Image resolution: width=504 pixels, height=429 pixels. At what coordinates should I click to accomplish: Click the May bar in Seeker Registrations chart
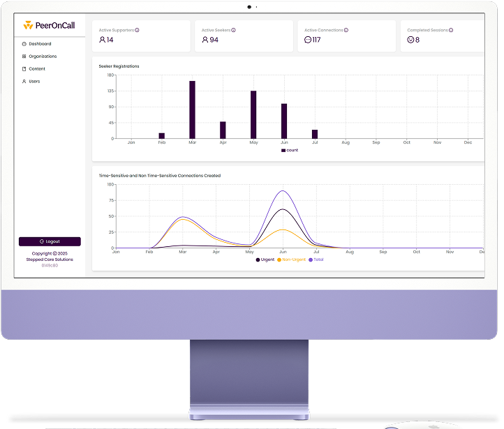253,115
